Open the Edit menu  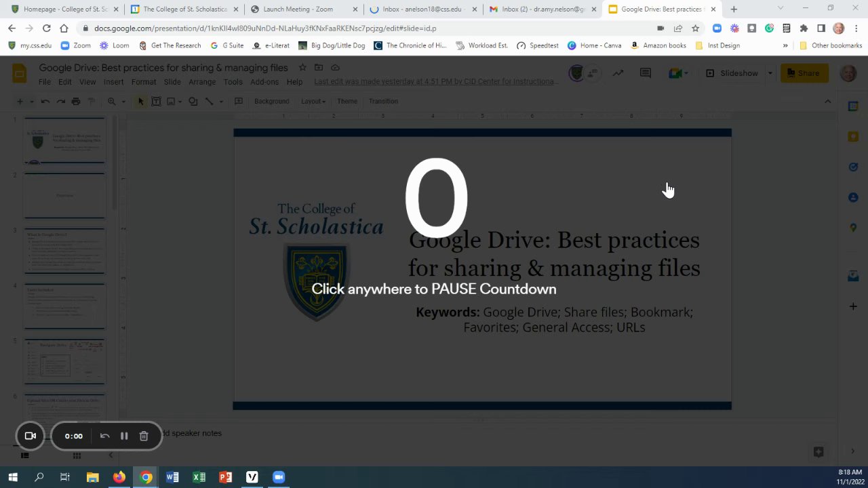click(x=64, y=81)
